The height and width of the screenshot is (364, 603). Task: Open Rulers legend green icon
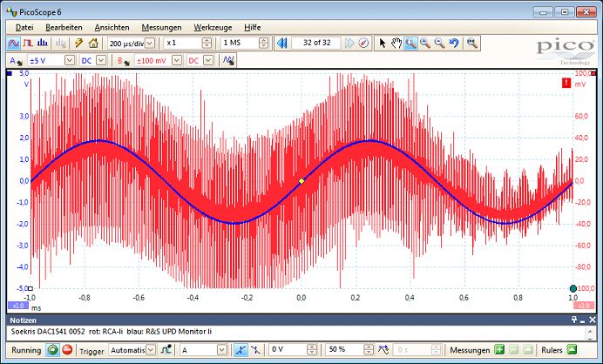click(x=572, y=350)
